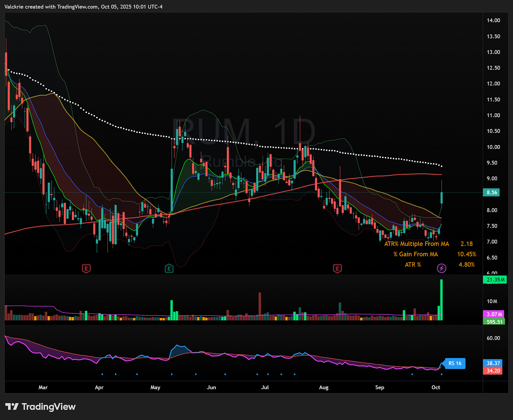Click the 21.35M volume label
This screenshot has width=513, height=420.
pyautogui.click(x=495, y=280)
